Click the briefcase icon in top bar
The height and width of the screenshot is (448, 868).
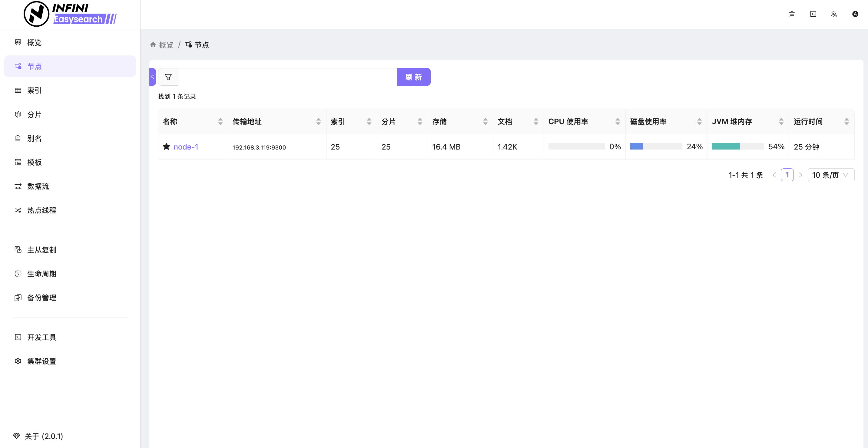tap(792, 14)
